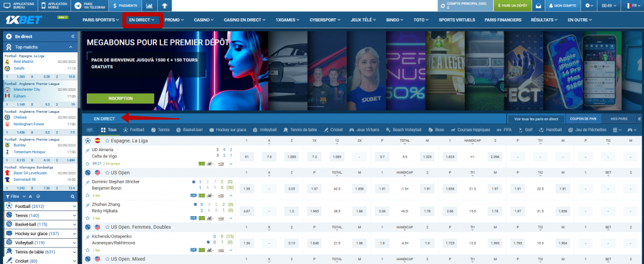Click the globe icon in Filtre bar
The width and height of the screenshot is (644, 264).
coord(38,197)
